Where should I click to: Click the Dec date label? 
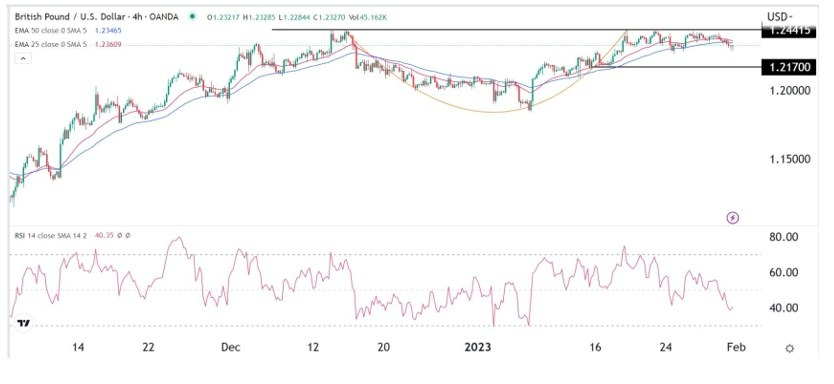(x=232, y=347)
